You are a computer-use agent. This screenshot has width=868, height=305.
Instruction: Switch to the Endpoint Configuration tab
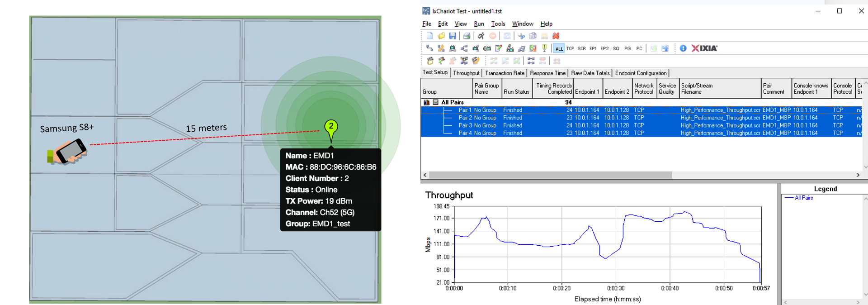(641, 73)
